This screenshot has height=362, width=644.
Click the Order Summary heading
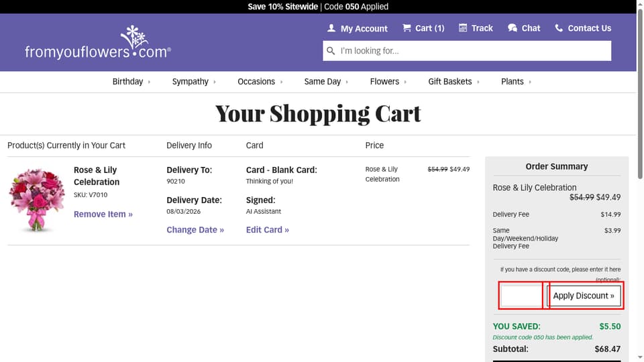[557, 167]
